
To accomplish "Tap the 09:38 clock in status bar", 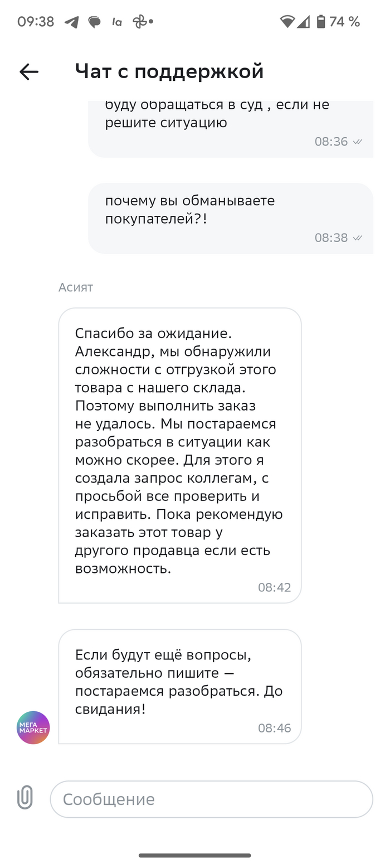I will [x=36, y=22].
